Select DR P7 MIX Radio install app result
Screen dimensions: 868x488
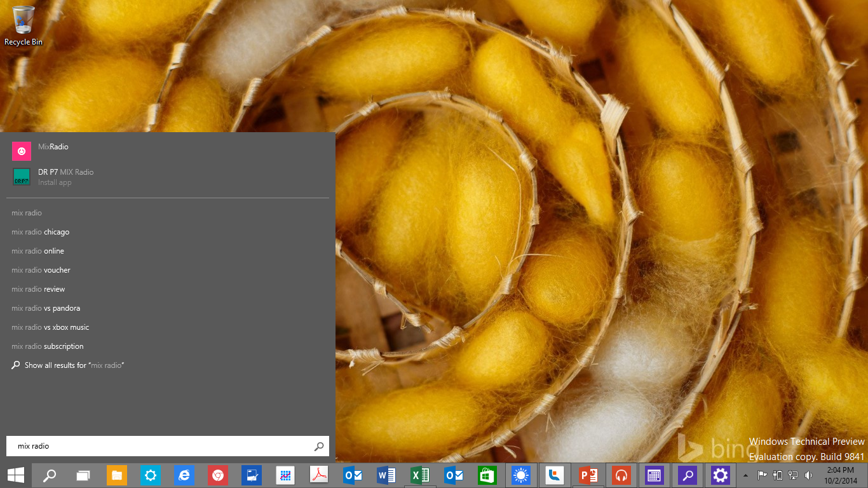(x=168, y=177)
